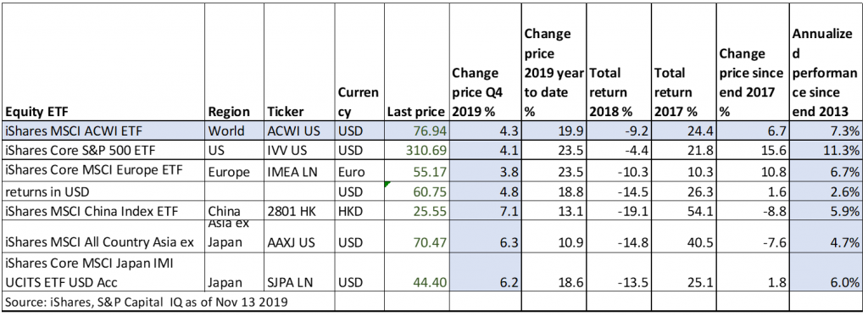Select the Change price Q4 2019 % header

486,62
